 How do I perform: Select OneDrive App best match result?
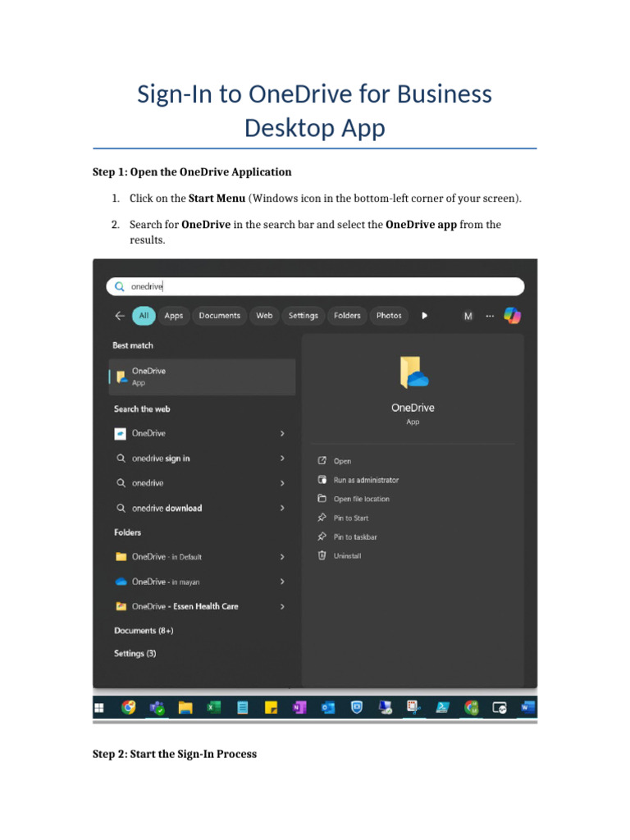(202, 377)
